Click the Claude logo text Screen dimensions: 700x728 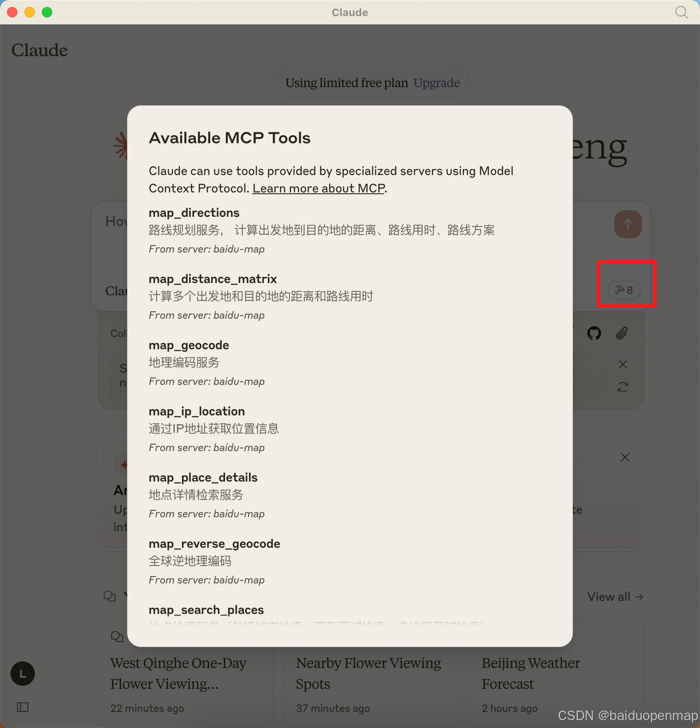pyautogui.click(x=40, y=50)
